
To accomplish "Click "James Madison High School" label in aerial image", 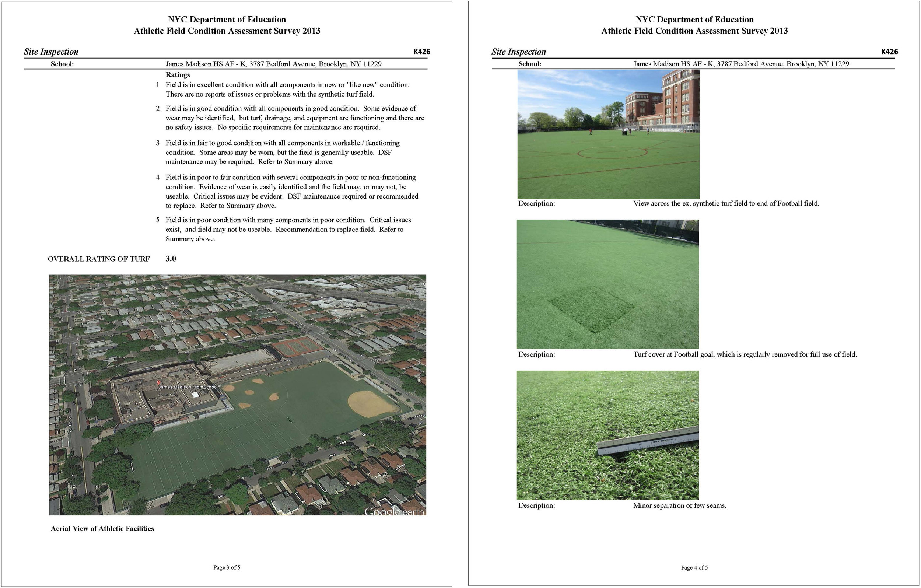I will click(188, 387).
